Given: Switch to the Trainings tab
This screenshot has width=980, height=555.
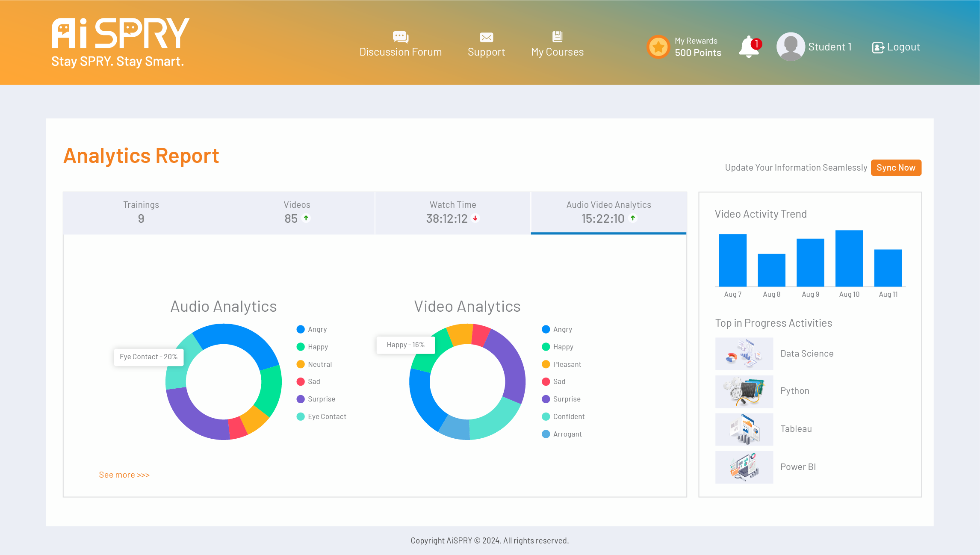Looking at the screenshot, I should coord(141,213).
